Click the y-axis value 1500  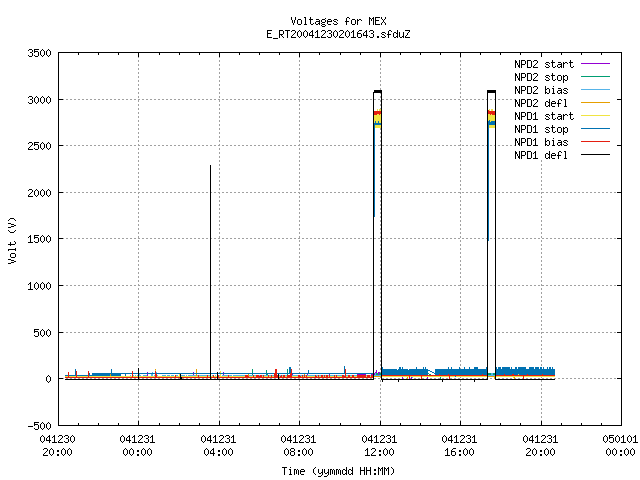point(40,239)
